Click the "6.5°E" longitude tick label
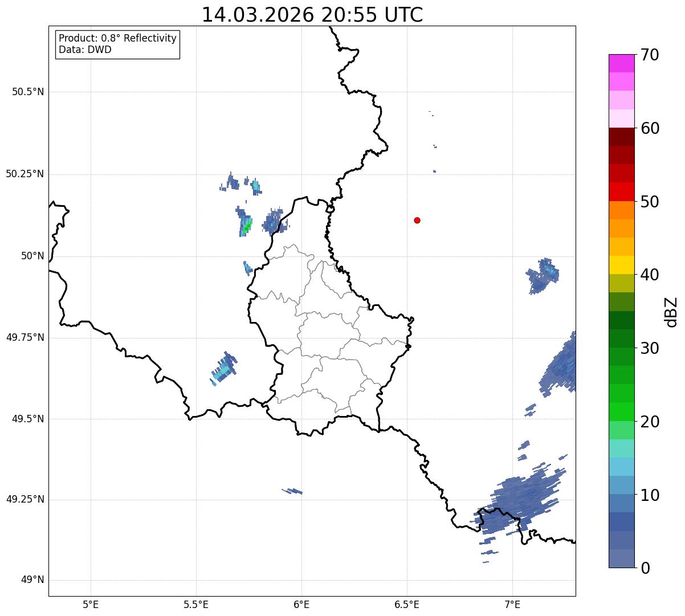Screen dimensions: 685x616 tap(407, 604)
